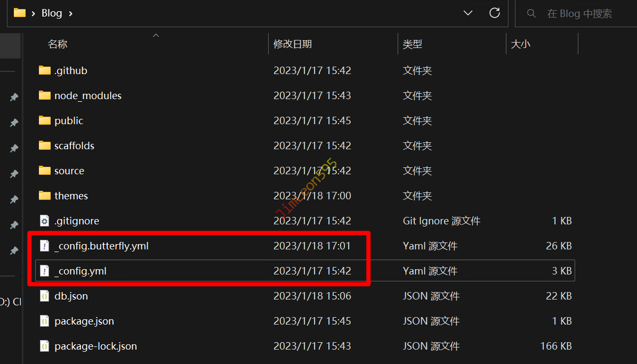The width and height of the screenshot is (637, 364).
Task: Open address bar history dropdown
Action: click(x=468, y=13)
